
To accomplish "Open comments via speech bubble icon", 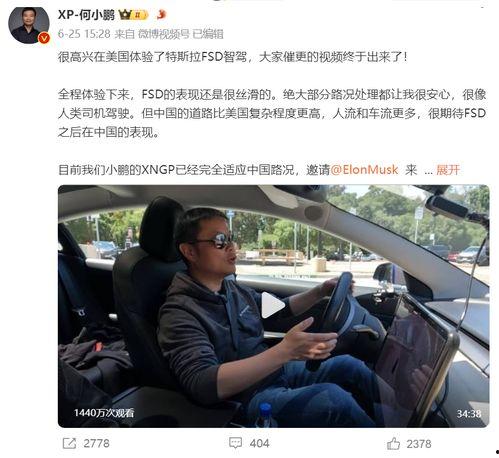I will click(235, 443).
